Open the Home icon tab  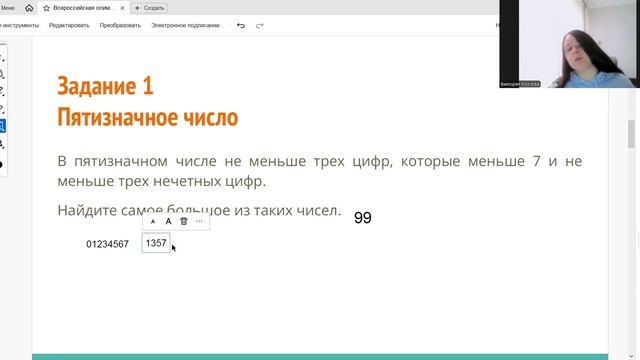tap(29, 8)
